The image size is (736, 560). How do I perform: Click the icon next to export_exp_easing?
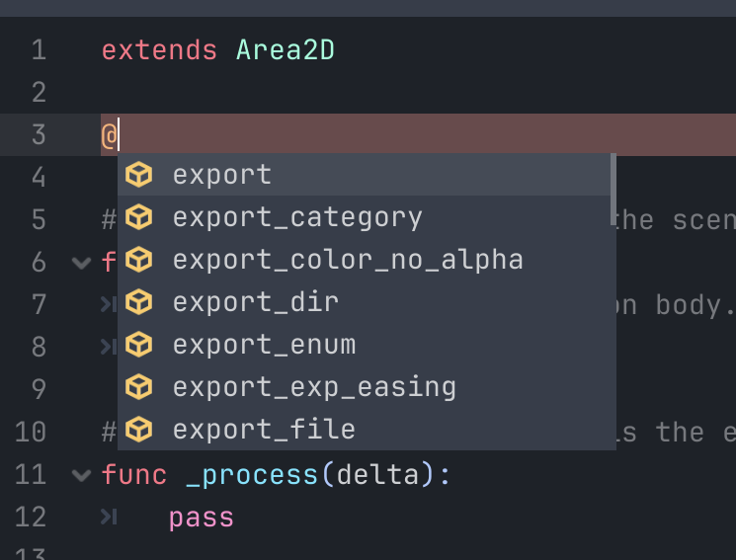[x=139, y=387]
